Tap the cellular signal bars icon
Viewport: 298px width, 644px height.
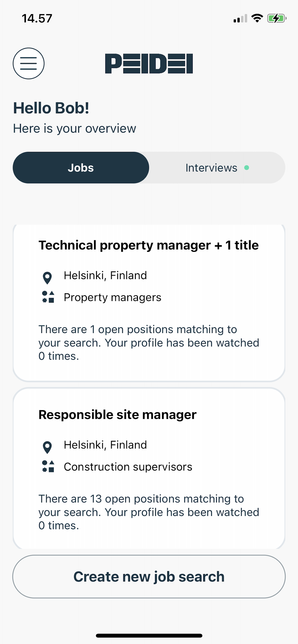tap(240, 18)
